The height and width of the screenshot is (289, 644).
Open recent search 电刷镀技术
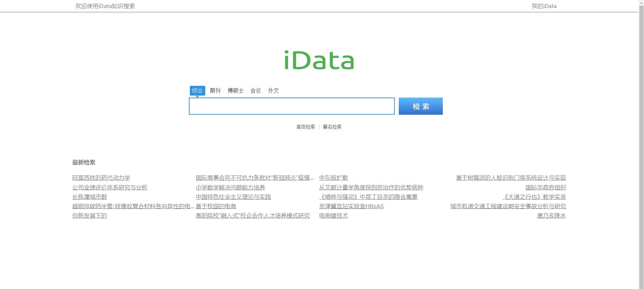(x=334, y=216)
